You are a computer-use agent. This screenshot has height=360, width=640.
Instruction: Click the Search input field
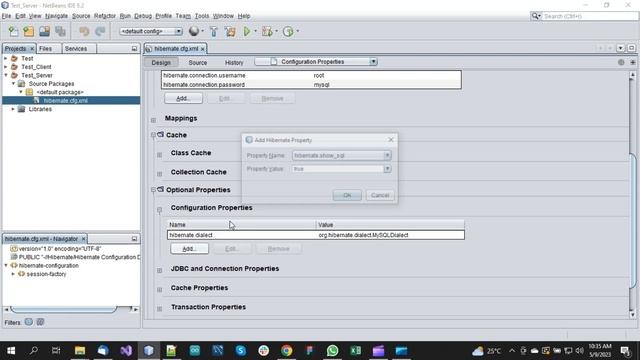[590, 16]
